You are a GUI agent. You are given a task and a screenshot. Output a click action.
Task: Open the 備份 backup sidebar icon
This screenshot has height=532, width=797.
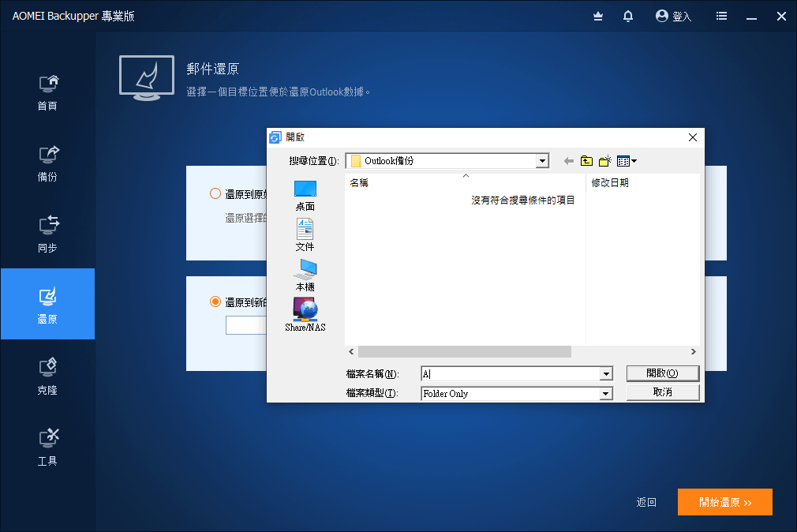[x=48, y=163]
